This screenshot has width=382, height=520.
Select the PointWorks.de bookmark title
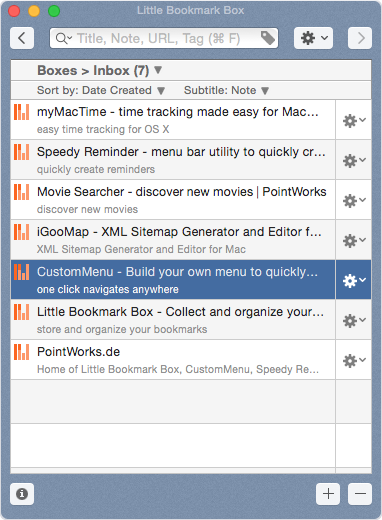[78, 352]
